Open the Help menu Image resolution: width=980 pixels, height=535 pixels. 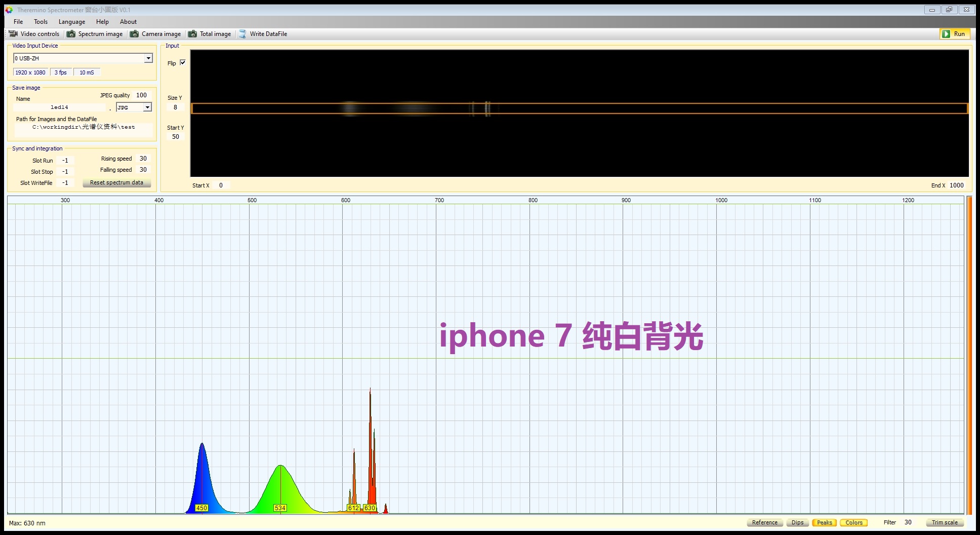pyautogui.click(x=102, y=22)
